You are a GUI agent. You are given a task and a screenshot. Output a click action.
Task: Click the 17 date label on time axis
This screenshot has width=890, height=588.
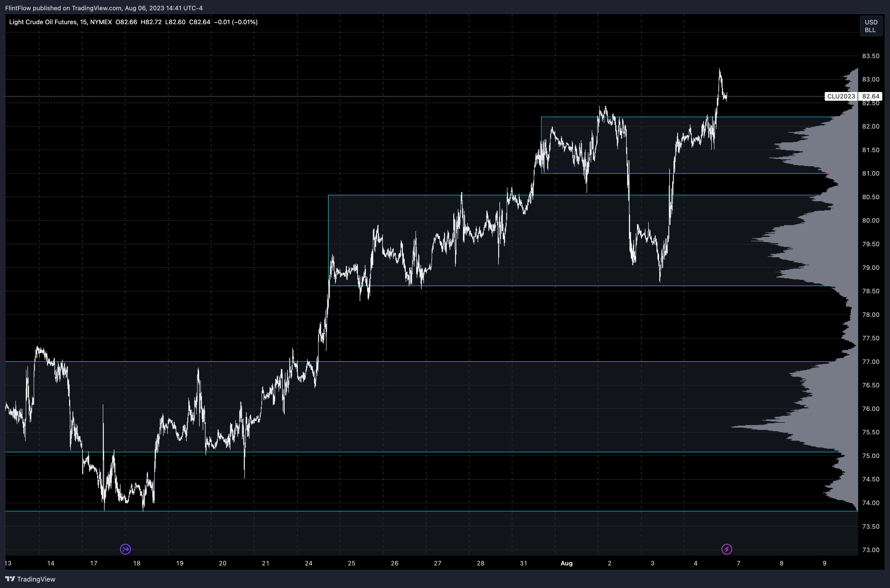94,563
